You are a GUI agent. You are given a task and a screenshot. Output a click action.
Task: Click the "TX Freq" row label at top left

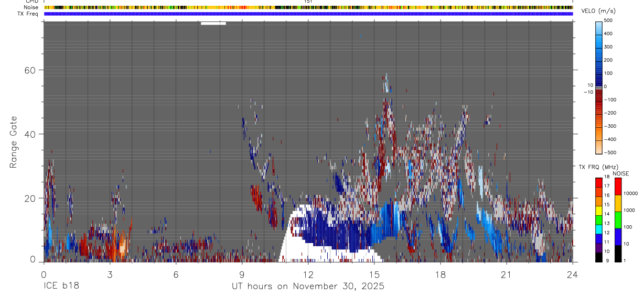click(29, 14)
